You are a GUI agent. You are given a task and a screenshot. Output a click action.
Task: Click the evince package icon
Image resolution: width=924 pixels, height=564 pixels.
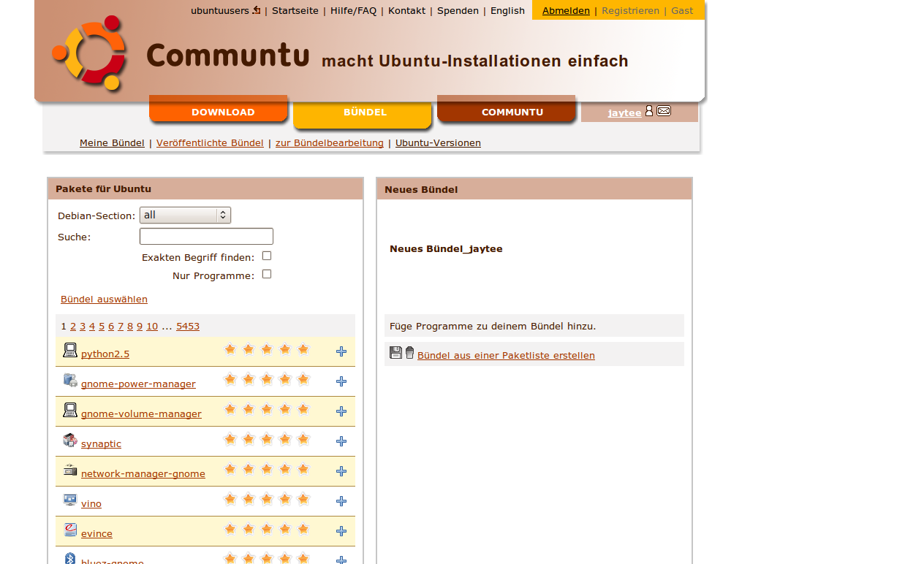click(x=70, y=530)
